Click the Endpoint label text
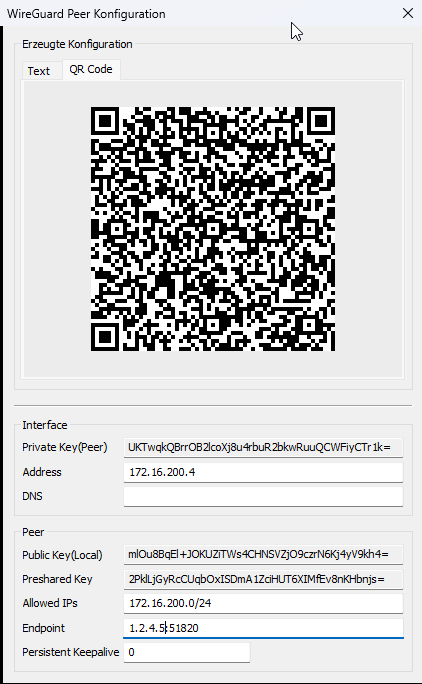The image size is (422, 684). 44,628
